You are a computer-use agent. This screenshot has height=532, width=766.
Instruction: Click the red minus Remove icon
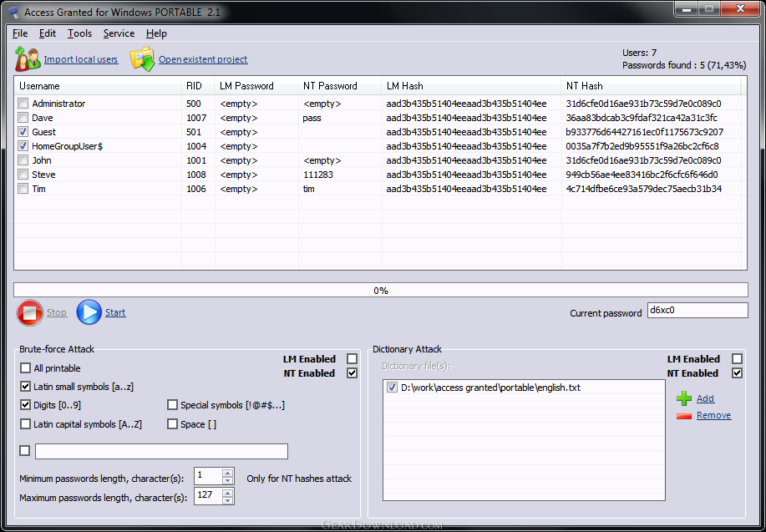pos(684,416)
